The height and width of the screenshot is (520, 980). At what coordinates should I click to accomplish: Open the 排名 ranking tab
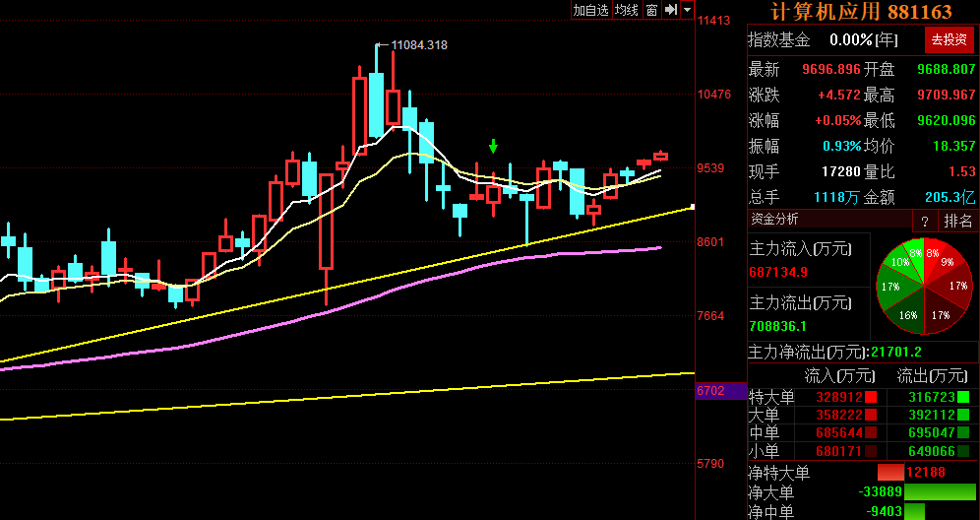[x=957, y=221]
